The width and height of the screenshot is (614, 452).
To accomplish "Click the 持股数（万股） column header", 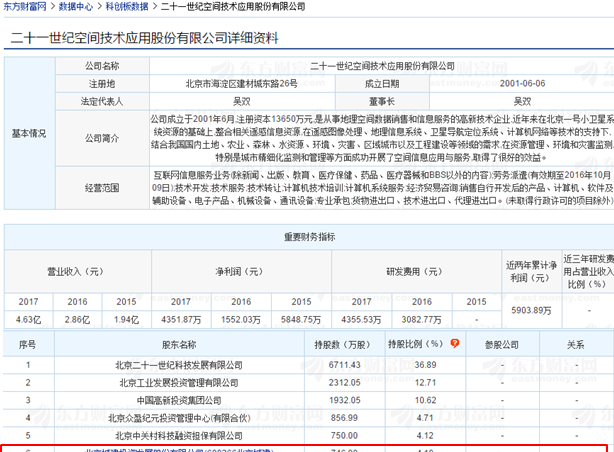I will pyautogui.click(x=345, y=345).
